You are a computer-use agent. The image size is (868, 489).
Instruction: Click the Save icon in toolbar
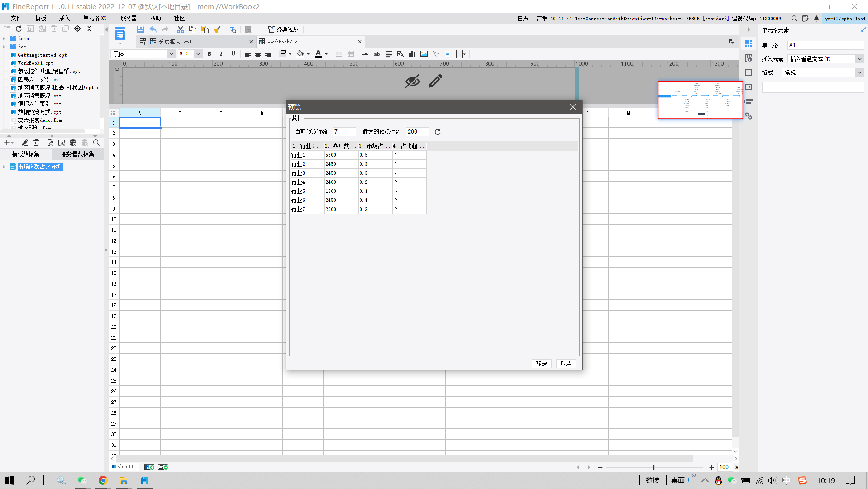pyautogui.click(x=140, y=29)
